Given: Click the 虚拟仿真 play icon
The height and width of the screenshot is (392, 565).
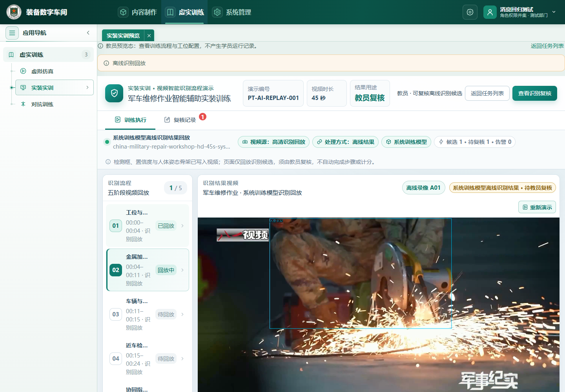Looking at the screenshot, I should point(23,71).
